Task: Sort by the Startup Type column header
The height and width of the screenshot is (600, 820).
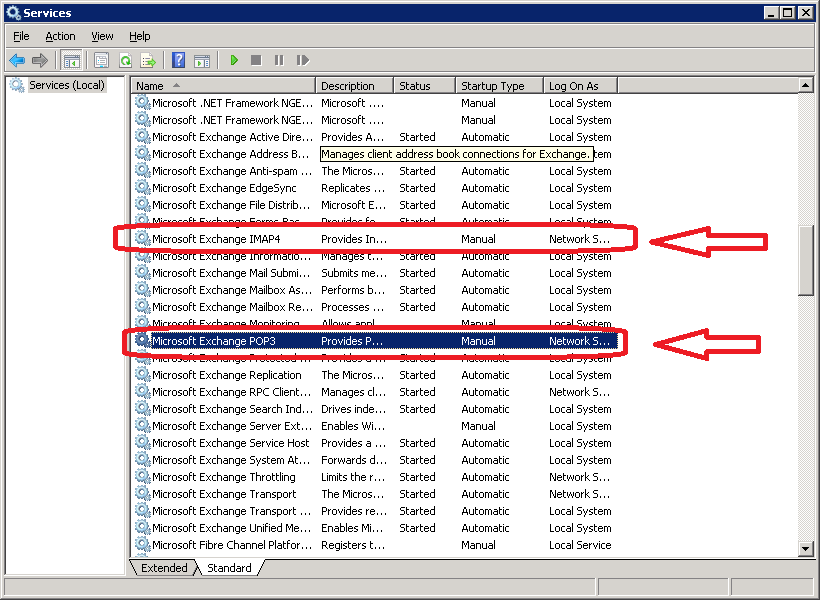Action: [499, 86]
